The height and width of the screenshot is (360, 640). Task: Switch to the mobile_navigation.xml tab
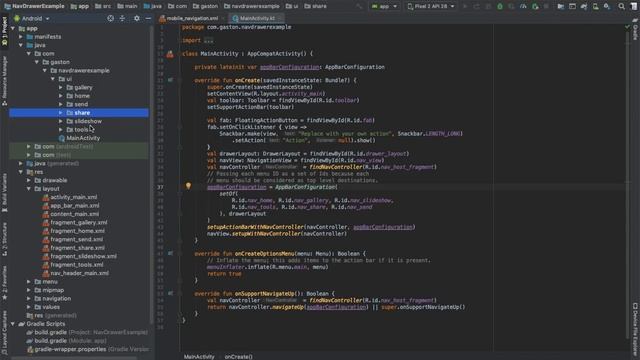tap(191, 18)
